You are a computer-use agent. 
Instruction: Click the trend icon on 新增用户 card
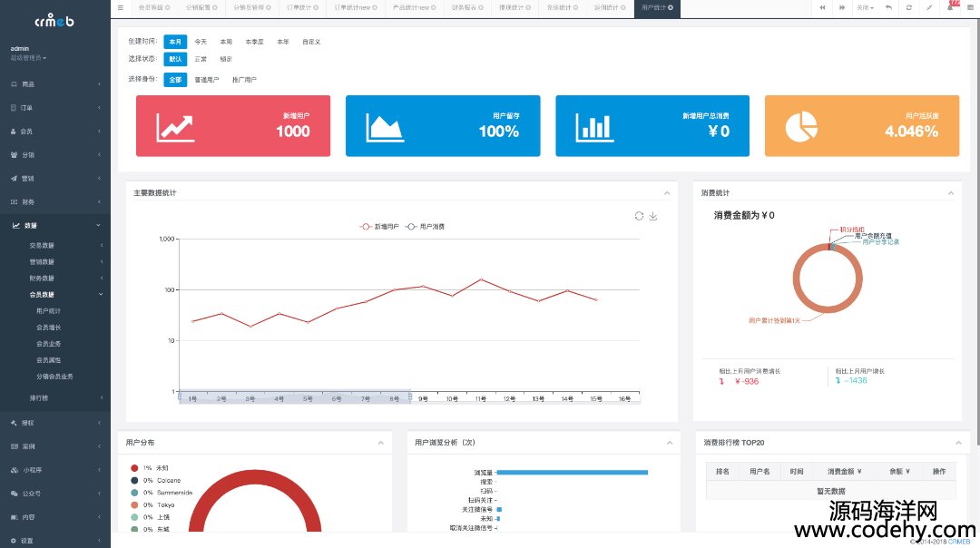coord(175,127)
